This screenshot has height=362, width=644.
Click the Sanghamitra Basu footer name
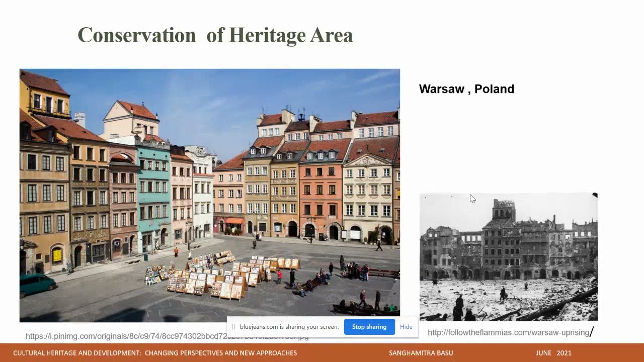click(421, 353)
